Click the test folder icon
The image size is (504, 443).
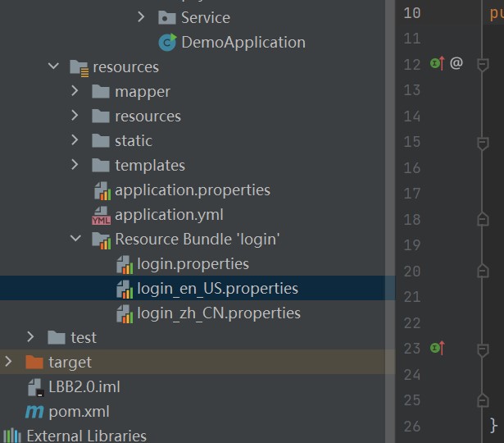pyautogui.click(x=57, y=338)
